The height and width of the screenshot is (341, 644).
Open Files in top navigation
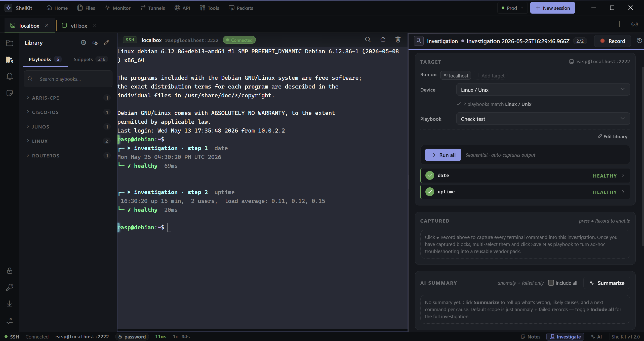coord(86,8)
